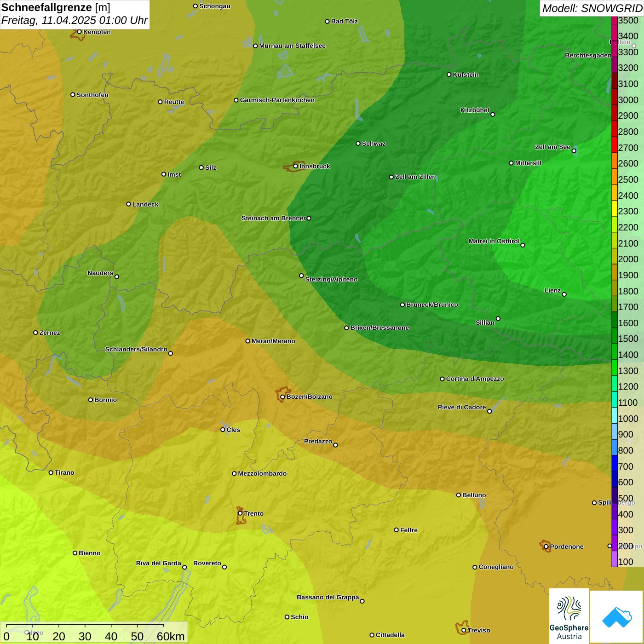Click the "Steinach am Brenner" label
The image size is (644, 644).
[x=273, y=218]
